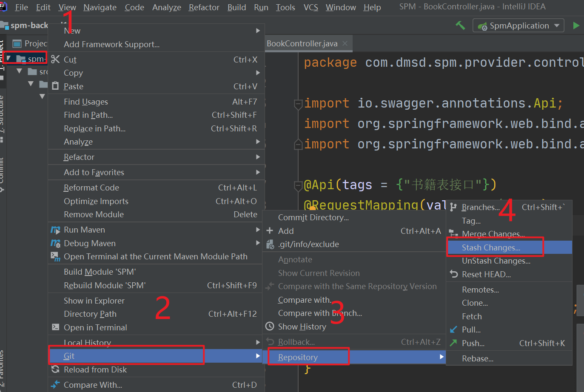This screenshot has width=584, height=392.
Task: Open the Navigate menu
Action: click(100, 7)
